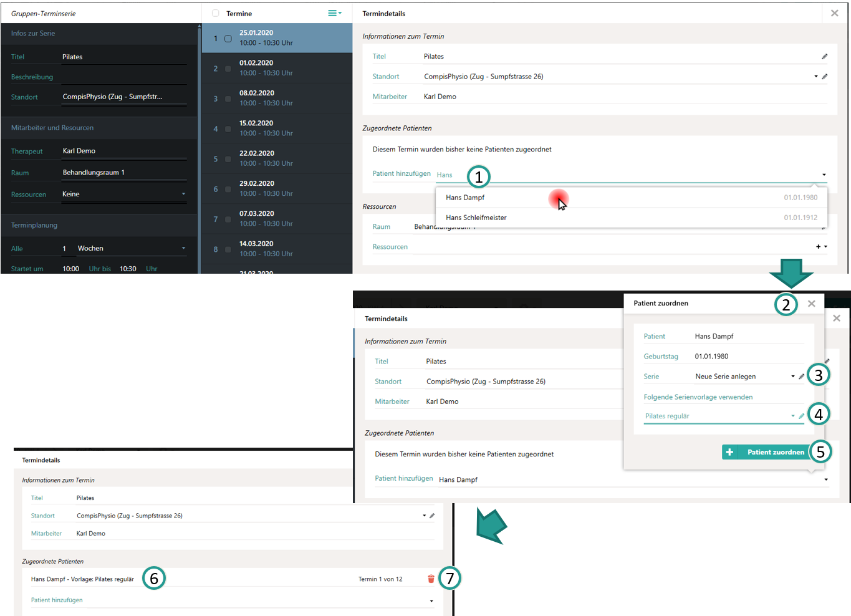This screenshot has width=851, height=616.
Task: Expand the Patient hinzufügen dropdown arrow below Hans Dampf - Vorlage
Action: click(431, 601)
